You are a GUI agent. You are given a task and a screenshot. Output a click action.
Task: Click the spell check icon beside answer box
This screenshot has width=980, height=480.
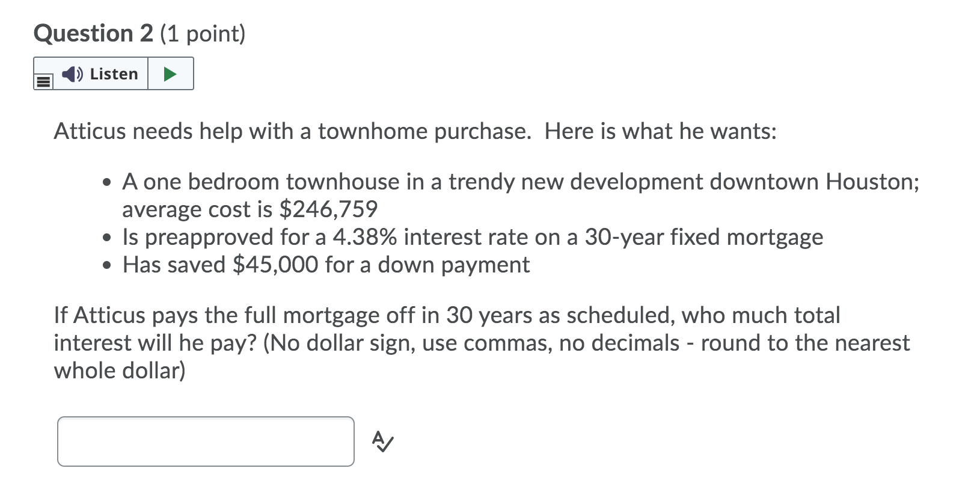381,442
